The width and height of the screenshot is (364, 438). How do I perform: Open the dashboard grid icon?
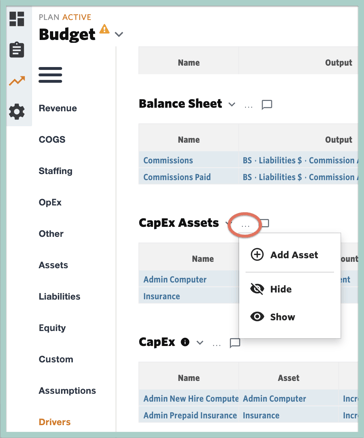(x=17, y=19)
